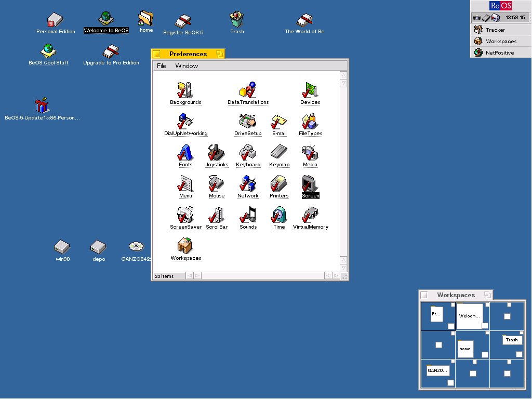Click the Deskbar clock time display
Screen dimensions: 532x399
(x=515, y=18)
